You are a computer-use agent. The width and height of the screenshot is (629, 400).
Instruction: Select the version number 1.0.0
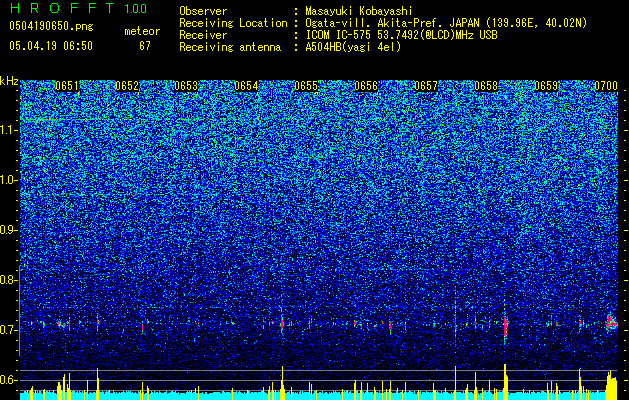click(x=136, y=9)
